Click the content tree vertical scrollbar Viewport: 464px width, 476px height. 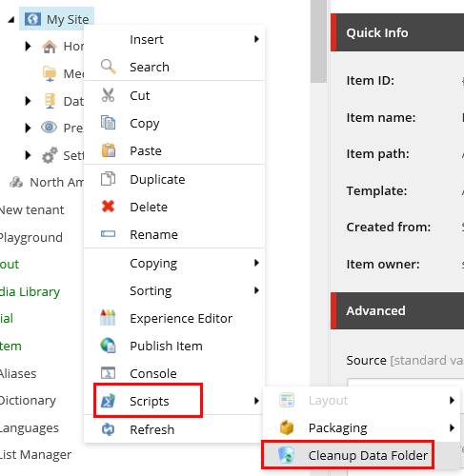click(x=318, y=41)
